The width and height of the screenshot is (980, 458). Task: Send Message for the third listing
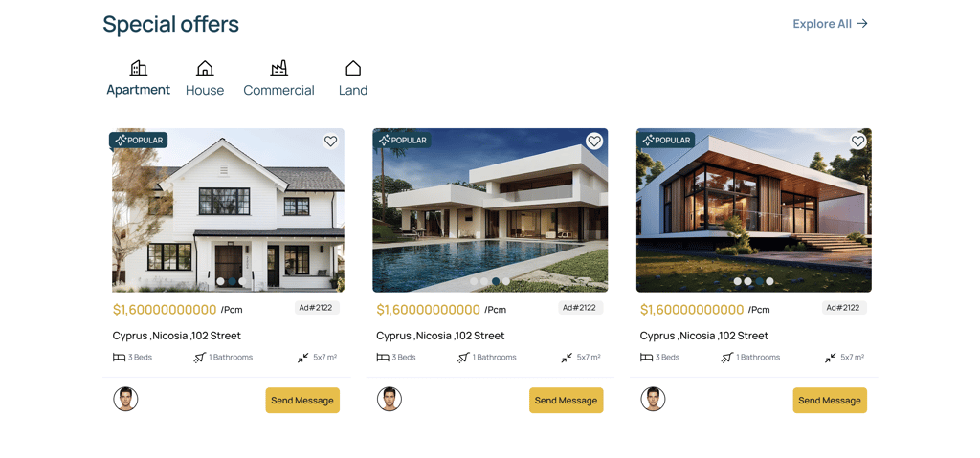pos(830,401)
